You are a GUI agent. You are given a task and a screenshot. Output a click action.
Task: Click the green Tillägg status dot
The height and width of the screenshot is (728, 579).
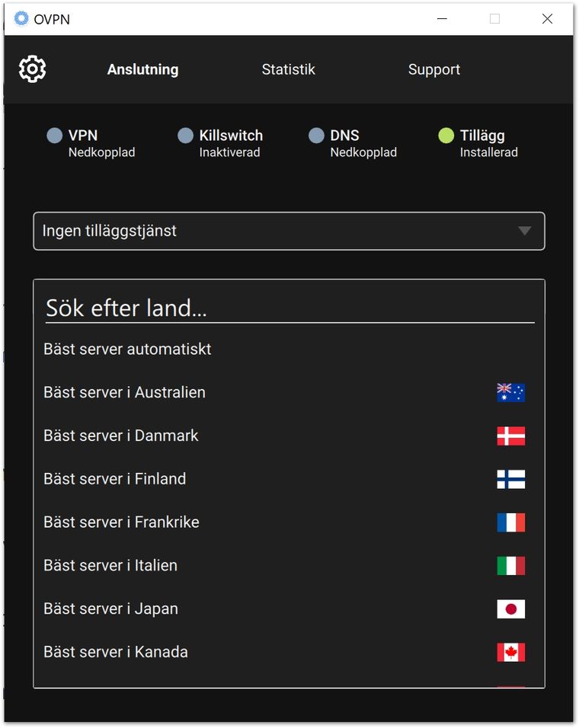tap(446, 135)
